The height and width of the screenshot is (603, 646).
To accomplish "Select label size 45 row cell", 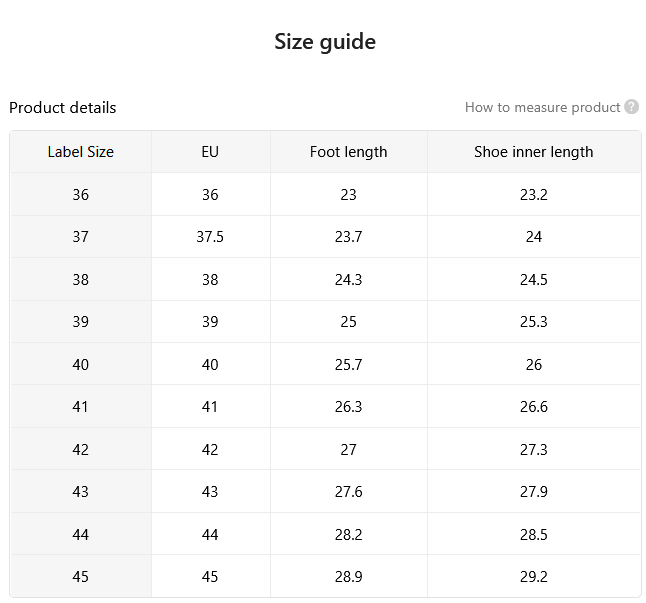I will (81, 577).
